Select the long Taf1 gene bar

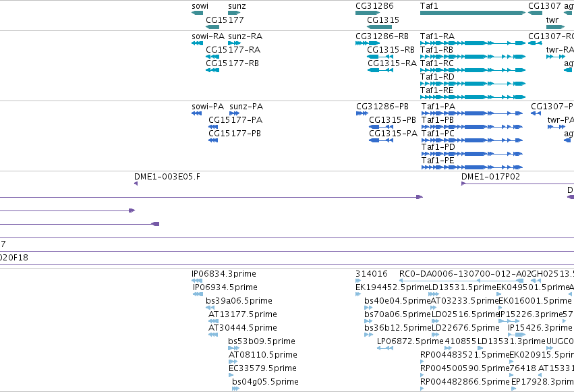(x=473, y=13)
